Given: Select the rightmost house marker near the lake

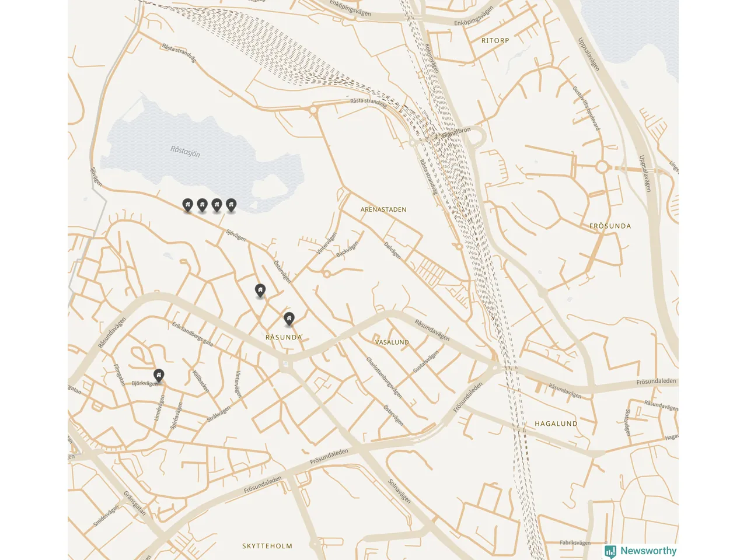Looking at the screenshot, I should point(231,205).
